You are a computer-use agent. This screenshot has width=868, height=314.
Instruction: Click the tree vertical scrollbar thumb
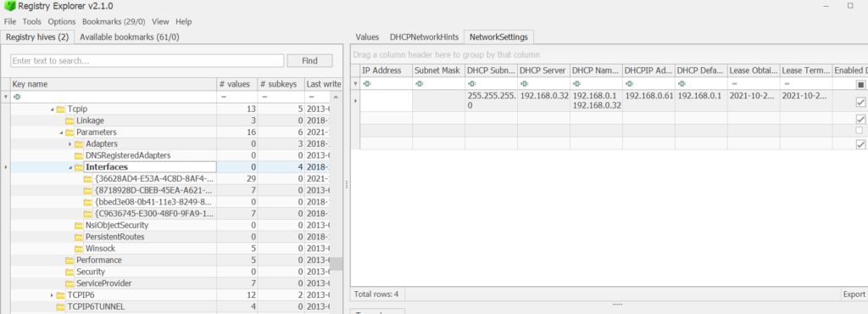click(x=336, y=264)
